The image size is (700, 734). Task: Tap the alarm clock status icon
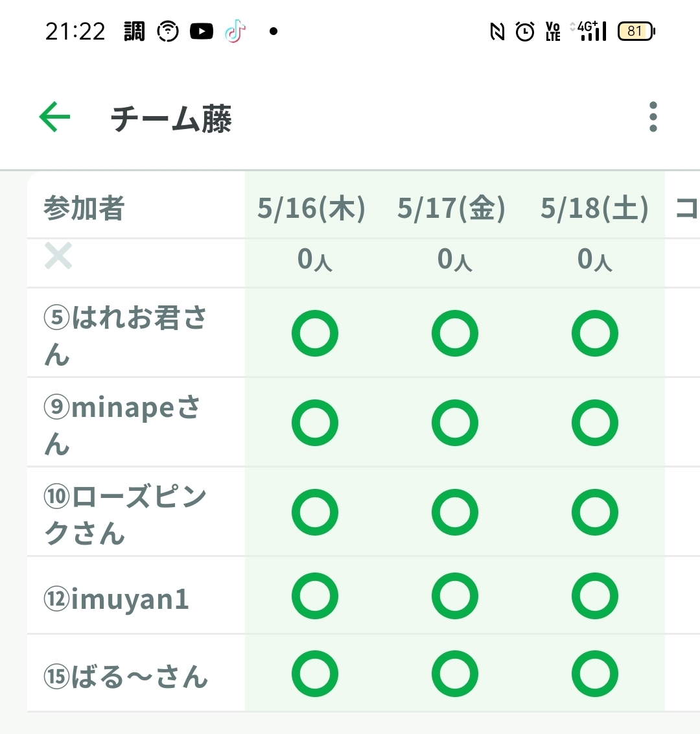click(525, 31)
